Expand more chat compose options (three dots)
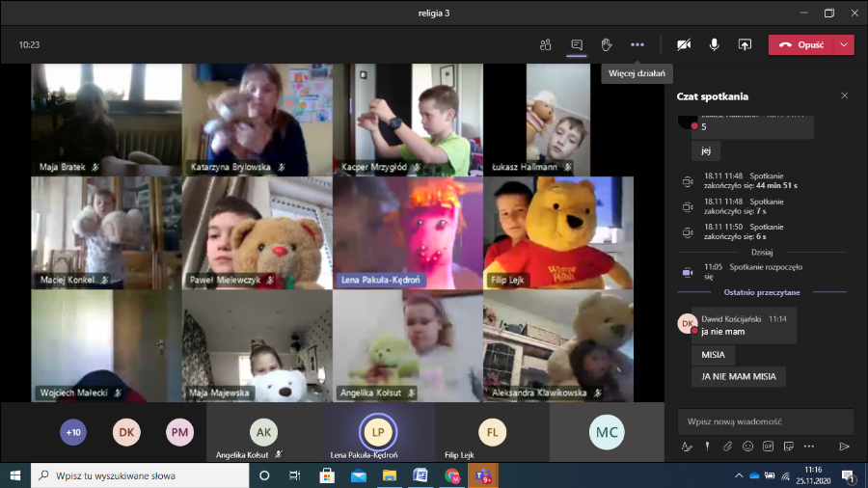This screenshot has height=488, width=868. click(809, 447)
